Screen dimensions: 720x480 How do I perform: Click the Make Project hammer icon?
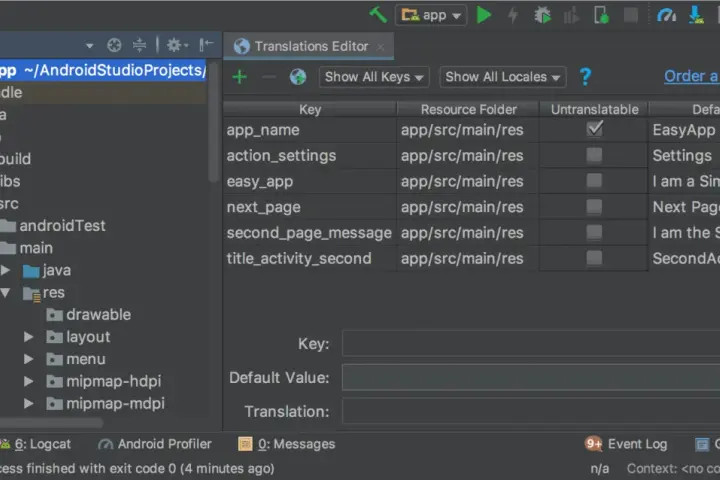[378, 15]
